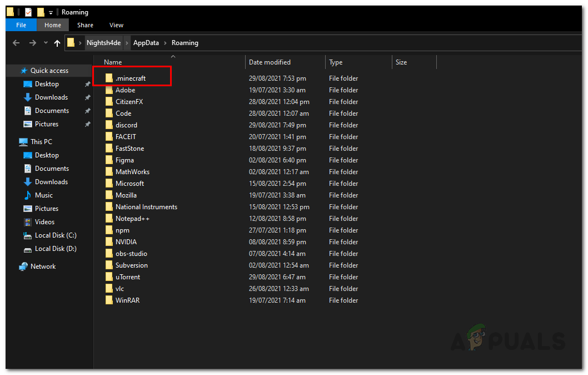
Task: Select the NVIDIA folder icon
Action: pyautogui.click(x=109, y=241)
